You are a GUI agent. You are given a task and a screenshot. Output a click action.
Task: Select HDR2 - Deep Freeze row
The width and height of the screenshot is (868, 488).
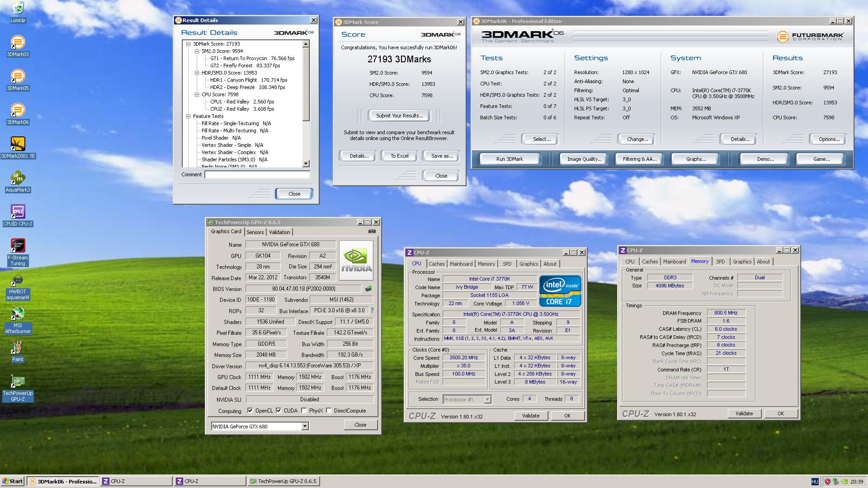point(247,87)
